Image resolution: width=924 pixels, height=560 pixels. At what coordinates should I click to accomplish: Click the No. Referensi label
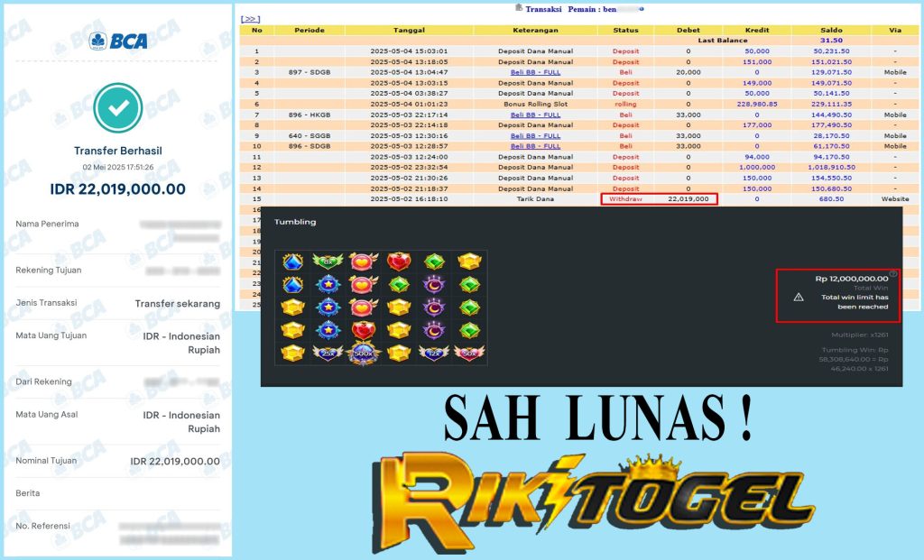coord(43,526)
